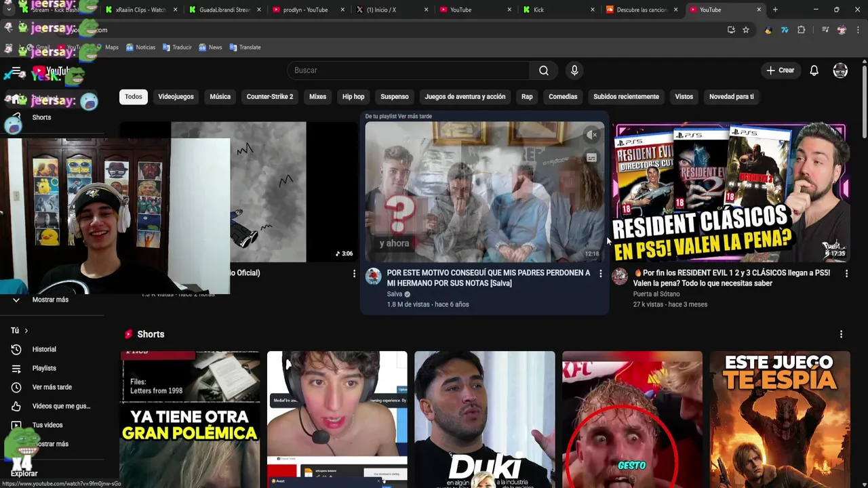The width and height of the screenshot is (868, 488).
Task: Filter by the Comedias chip
Action: (x=563, y=96)
